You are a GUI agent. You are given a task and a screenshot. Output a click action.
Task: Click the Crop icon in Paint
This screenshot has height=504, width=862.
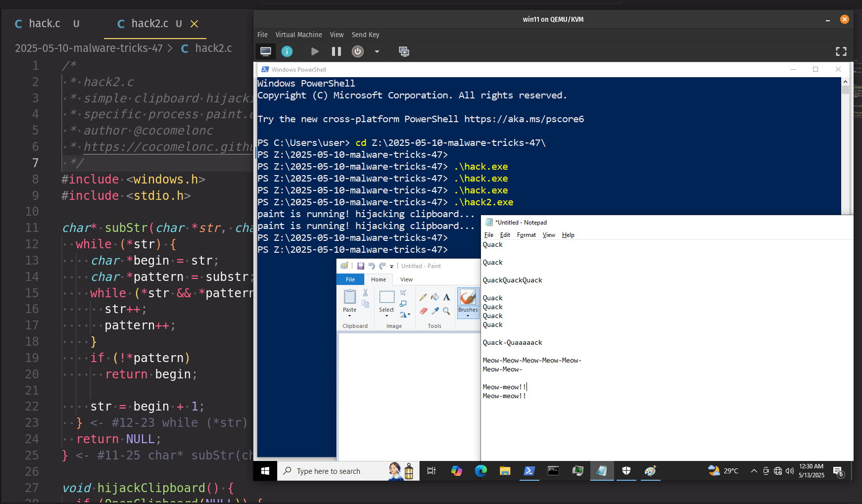tap(403, 293)
